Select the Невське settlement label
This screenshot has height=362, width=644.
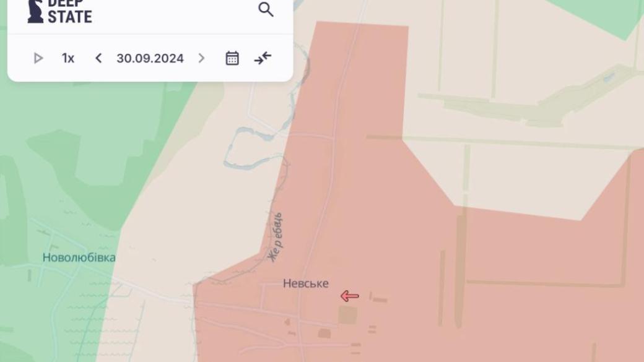(305, 283)
